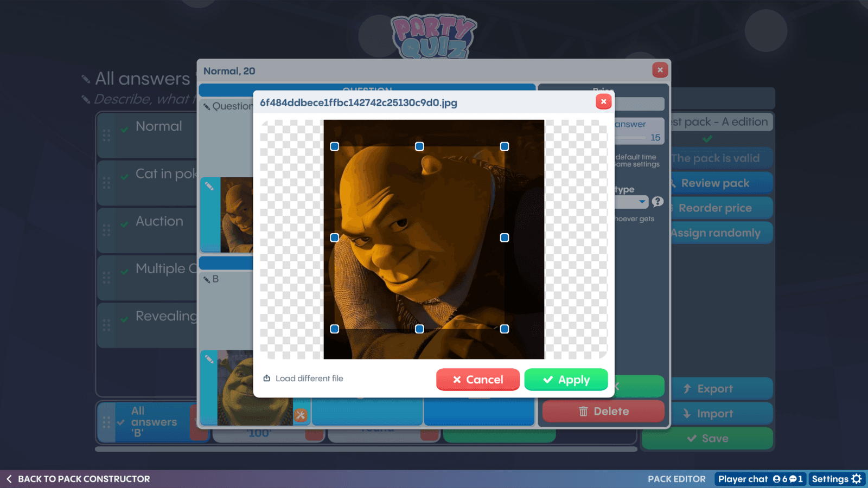Click the top-center crop handle

click(x=419, y=146)
